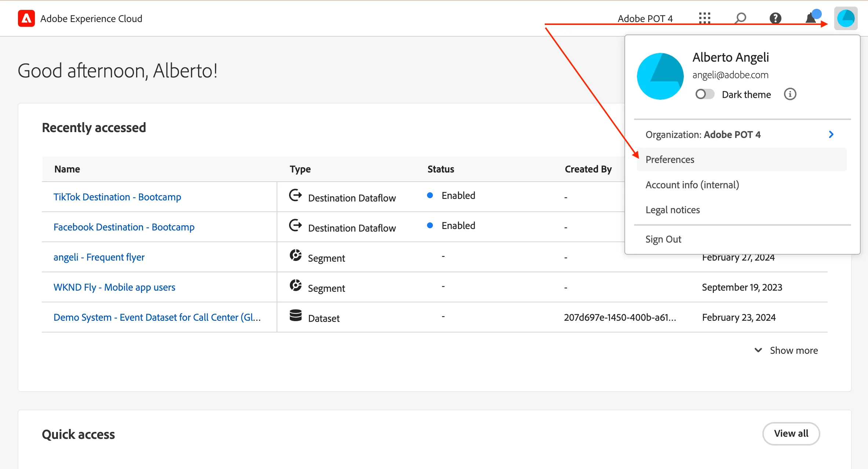The image size is (868, 469).
Task: Open the Adobe POT 4 organization switcher in header
Action: point(645,18)
